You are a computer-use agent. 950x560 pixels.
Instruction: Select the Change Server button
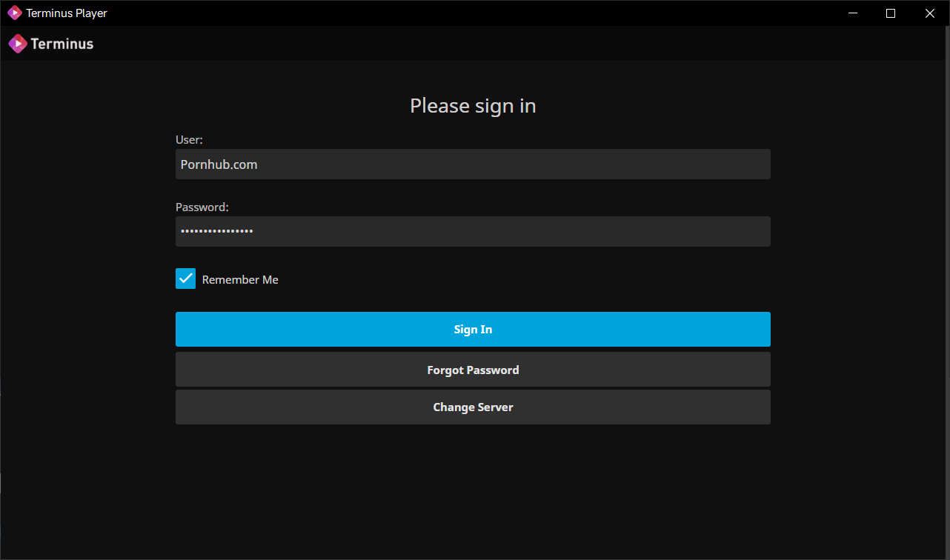473,407
